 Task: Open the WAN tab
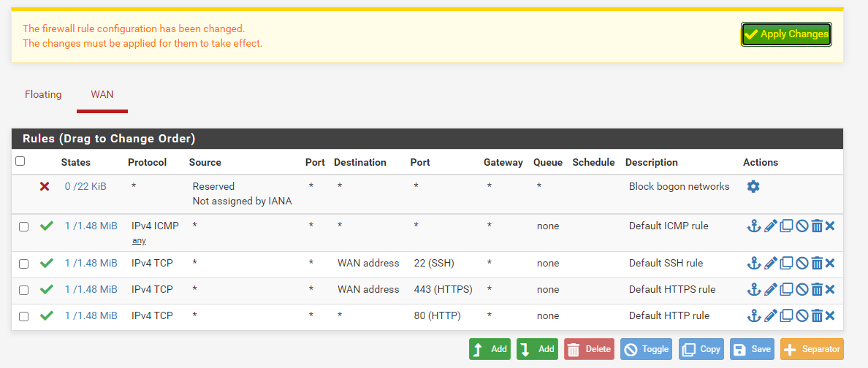(x=102, y=95)
